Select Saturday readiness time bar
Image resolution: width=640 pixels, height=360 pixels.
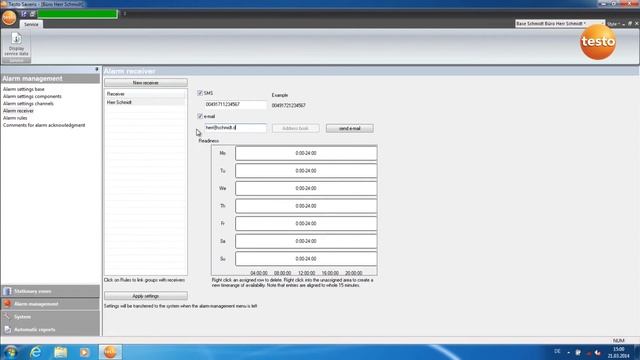306,241
